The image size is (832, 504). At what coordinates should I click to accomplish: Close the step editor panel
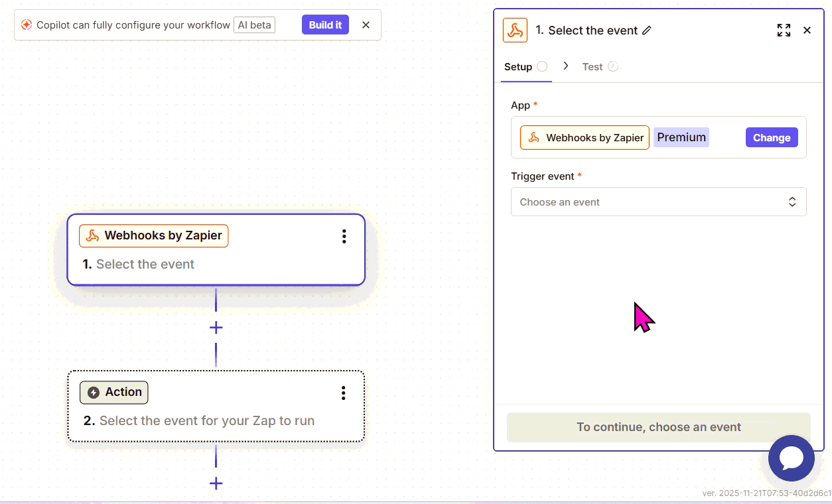click(807, 31)
